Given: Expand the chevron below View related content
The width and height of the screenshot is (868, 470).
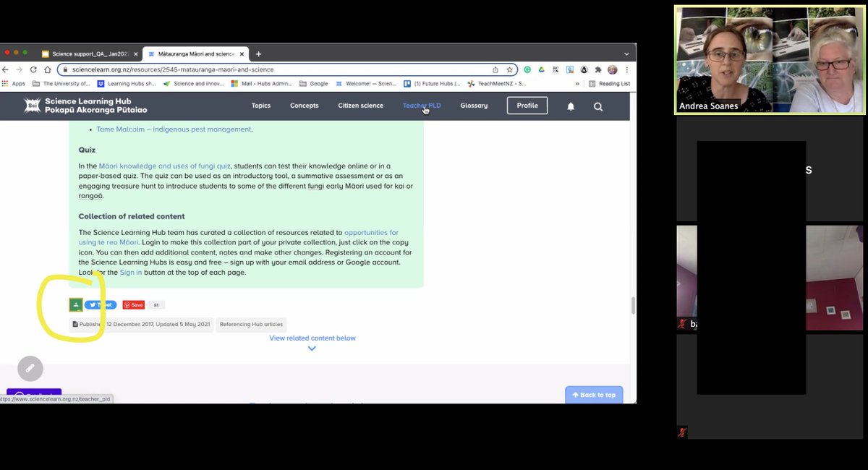Looking at the screenshot, I should coord(312,349).
